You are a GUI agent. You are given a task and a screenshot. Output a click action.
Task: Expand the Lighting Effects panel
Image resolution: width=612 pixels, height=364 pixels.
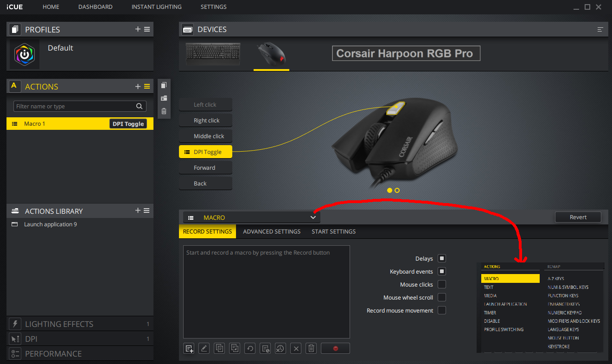point(80,324)
